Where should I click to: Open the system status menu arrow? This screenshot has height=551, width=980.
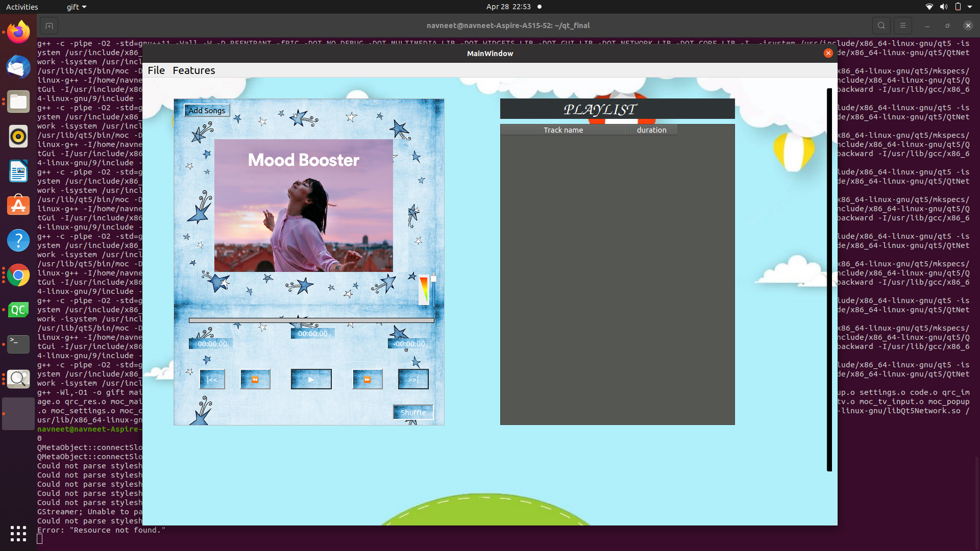970,7
